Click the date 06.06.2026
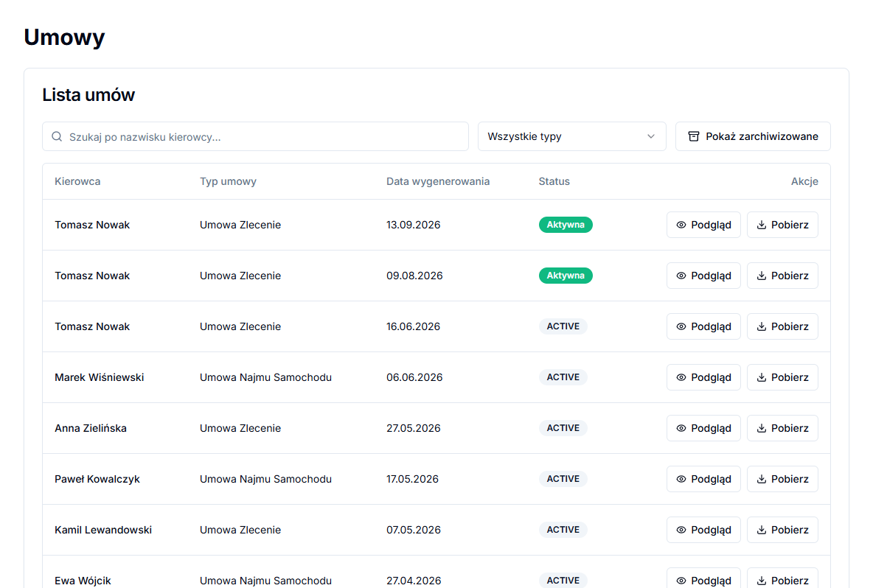Screen dimensions: 873x588 click(414, 377)
